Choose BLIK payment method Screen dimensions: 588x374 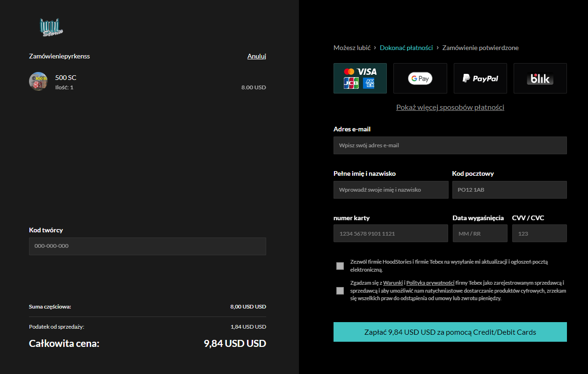(540, 78)
